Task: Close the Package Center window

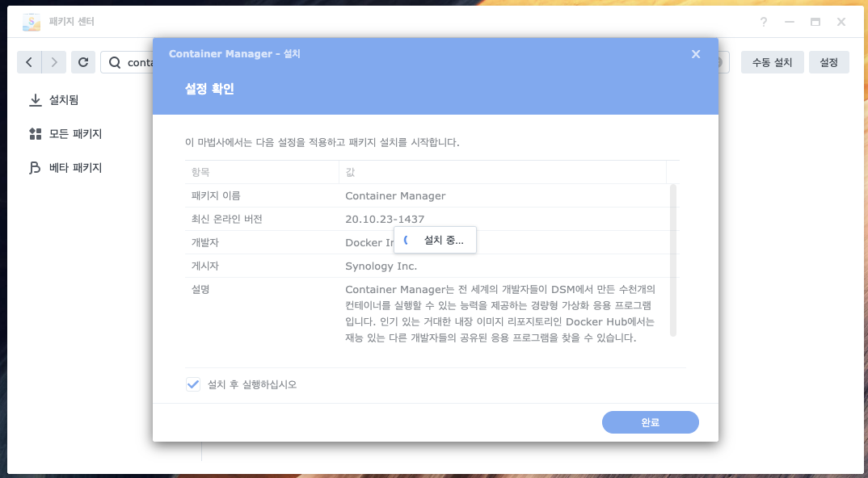Action: [841, 22]
